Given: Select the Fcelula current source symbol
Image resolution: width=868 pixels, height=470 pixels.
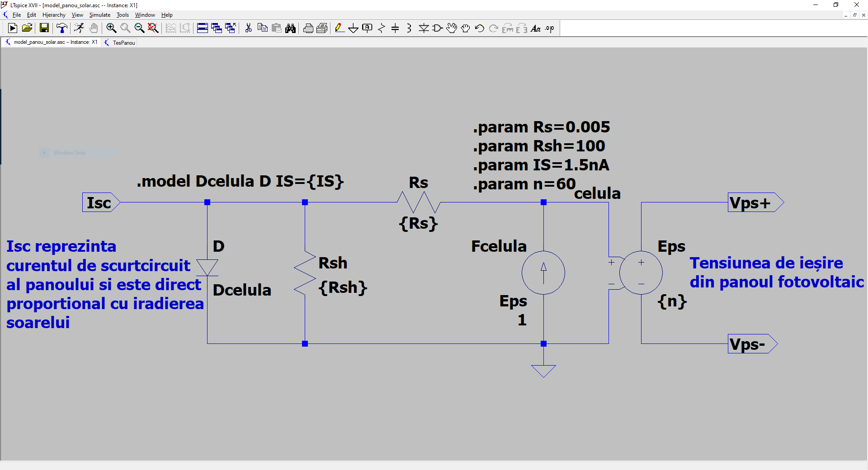Looking at the screenshot, I should pyautogui.click(x=543, y=273).
